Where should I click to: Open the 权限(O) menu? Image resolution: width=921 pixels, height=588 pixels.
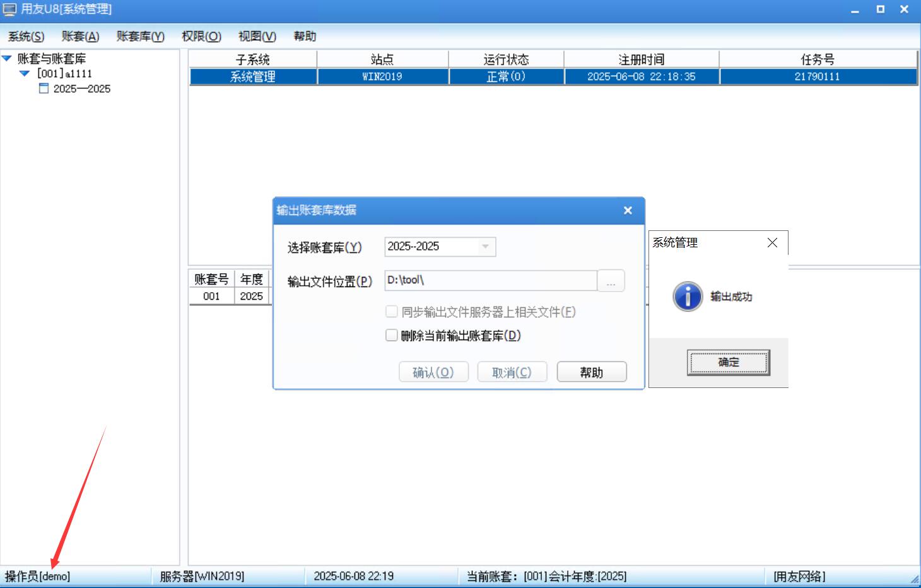click(x=201, y=37)
